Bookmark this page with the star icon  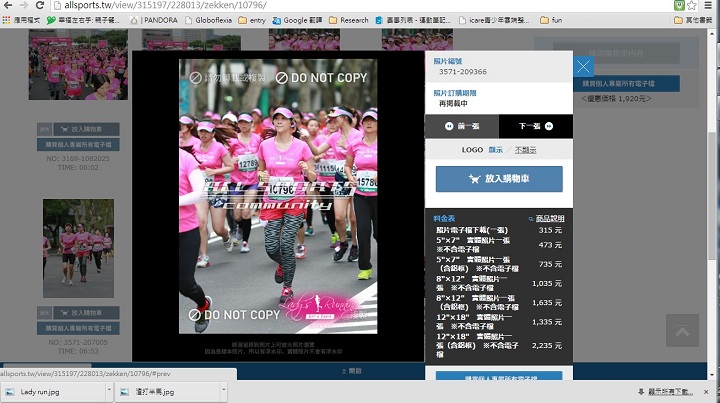[692, 6]
